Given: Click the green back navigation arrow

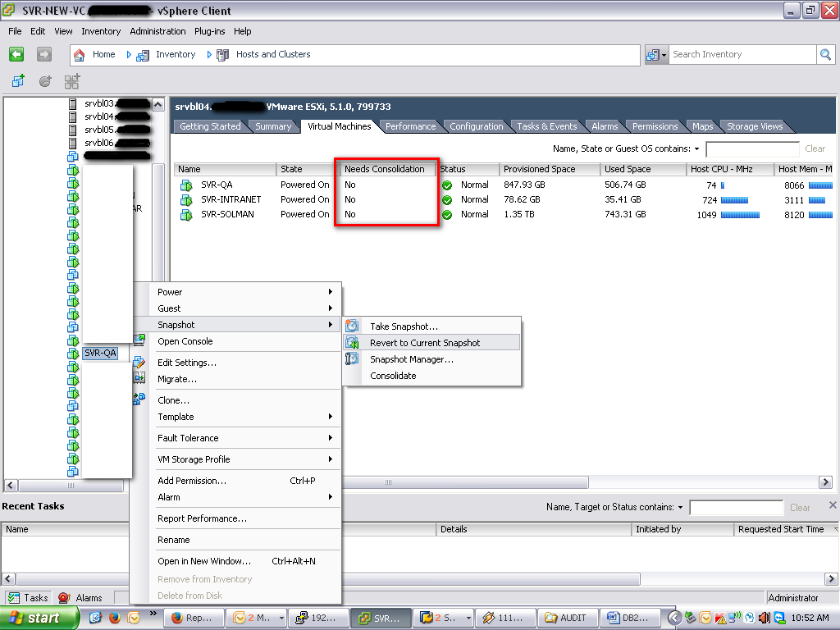Looking at the screenshot, I should point(16,54).
